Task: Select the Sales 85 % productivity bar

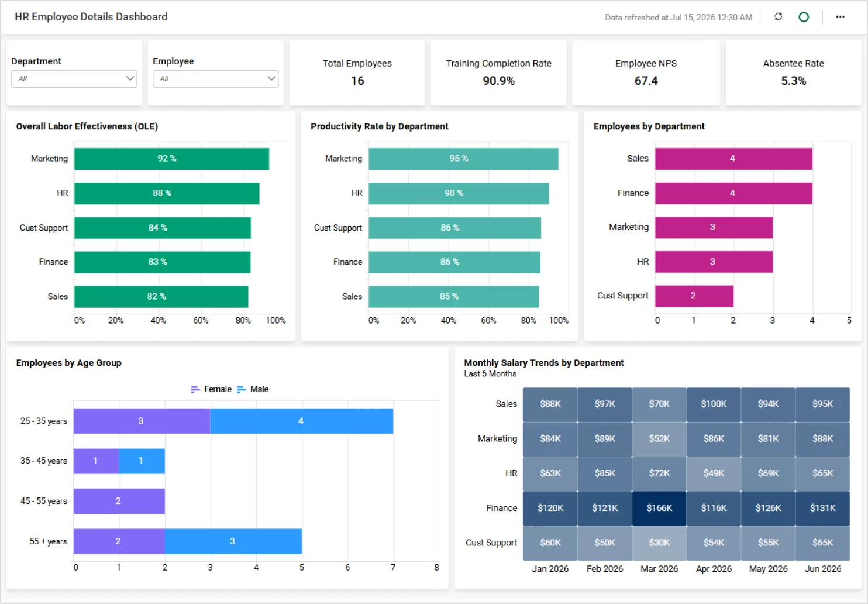Action: point(453,297)
